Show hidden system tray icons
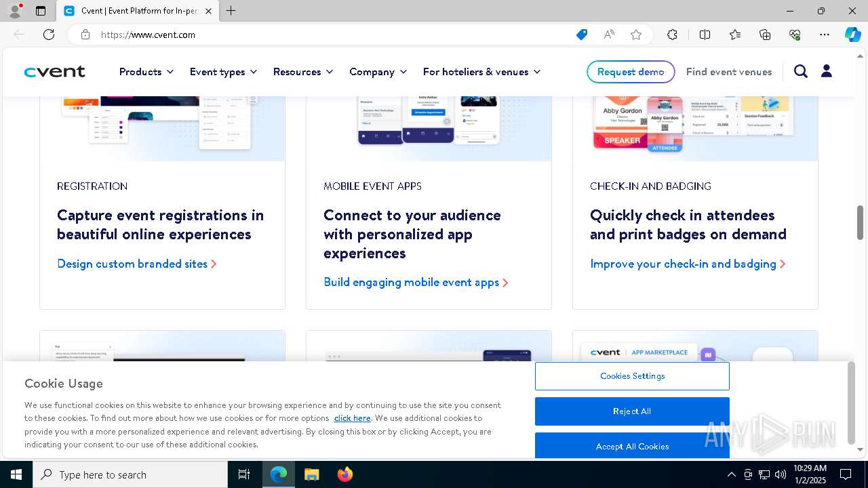The height and width of the screenshot is (488, 868). pyautogui.click(x=731, y=474)
